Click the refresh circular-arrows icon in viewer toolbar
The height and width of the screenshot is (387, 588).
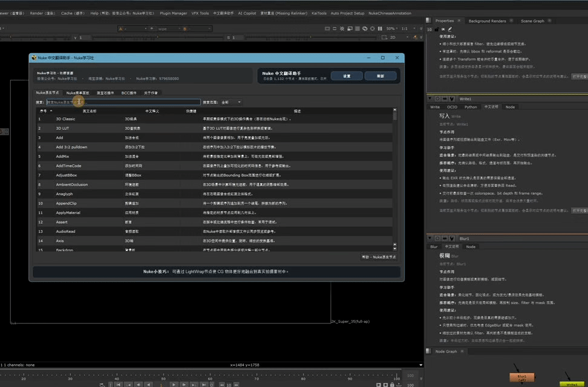pos(365,29)
